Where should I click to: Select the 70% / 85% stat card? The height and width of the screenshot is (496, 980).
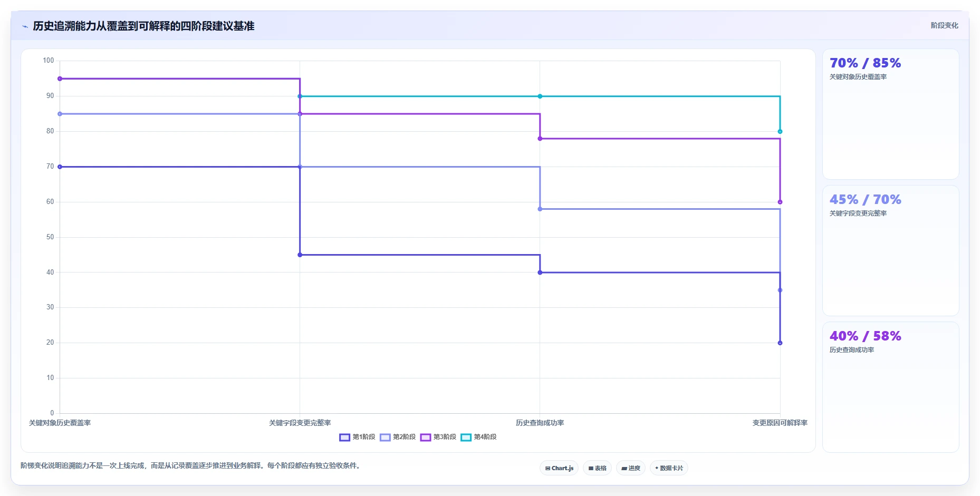coord(890,114)
